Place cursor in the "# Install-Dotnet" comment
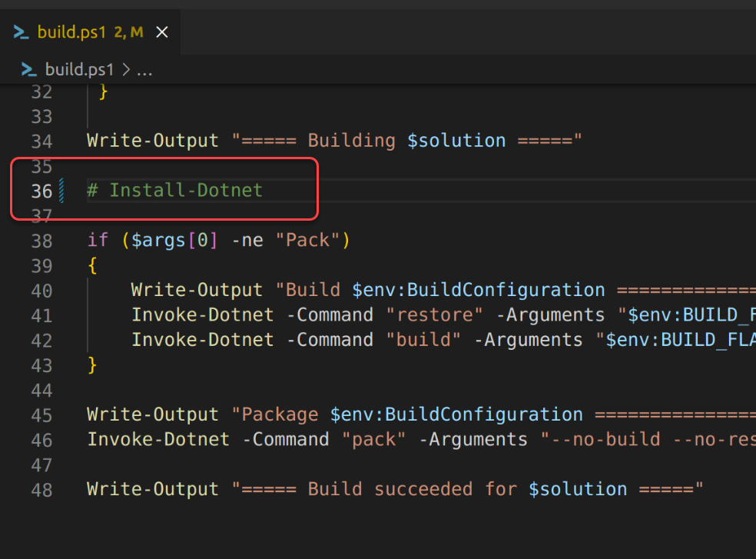The image size is (756, 559). [184, 190]
